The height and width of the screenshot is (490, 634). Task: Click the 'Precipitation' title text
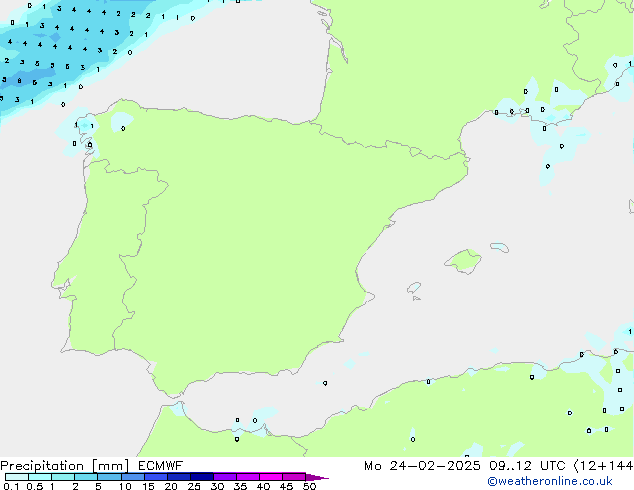(42, 466)
